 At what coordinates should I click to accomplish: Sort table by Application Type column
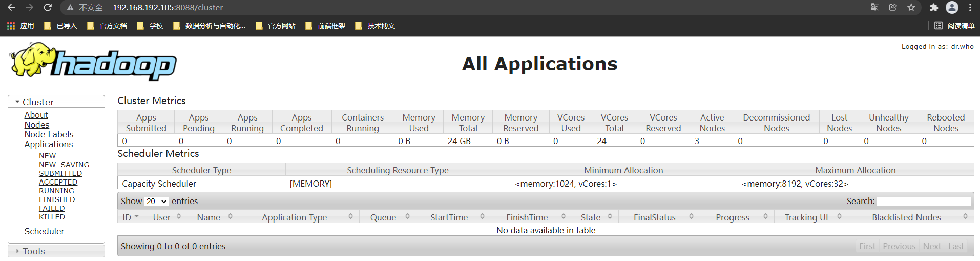tap(299, 217)
